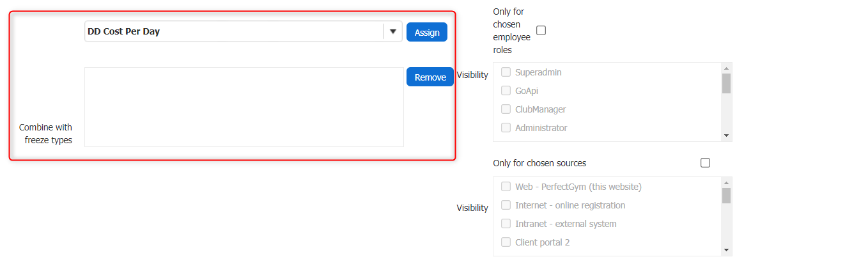Viewport: 868px width, 266px height.
Task: Check the GoApi role checkbox
Action: tap(506, 91)
